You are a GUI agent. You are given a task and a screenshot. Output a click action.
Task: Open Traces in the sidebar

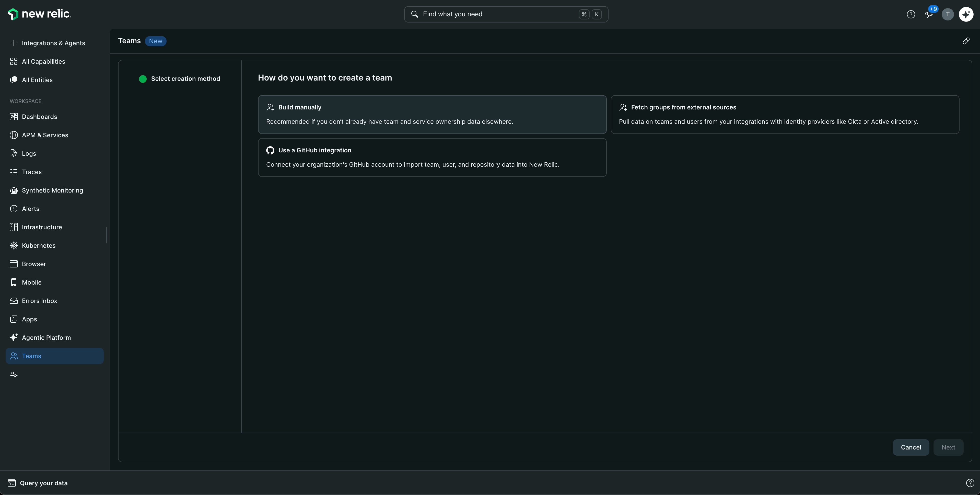click(54, 172)
